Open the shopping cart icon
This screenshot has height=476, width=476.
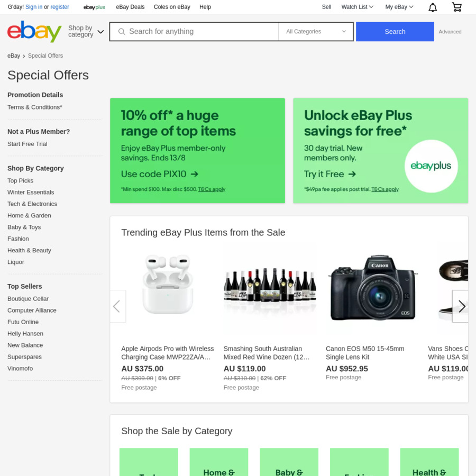tap(456, 7)
